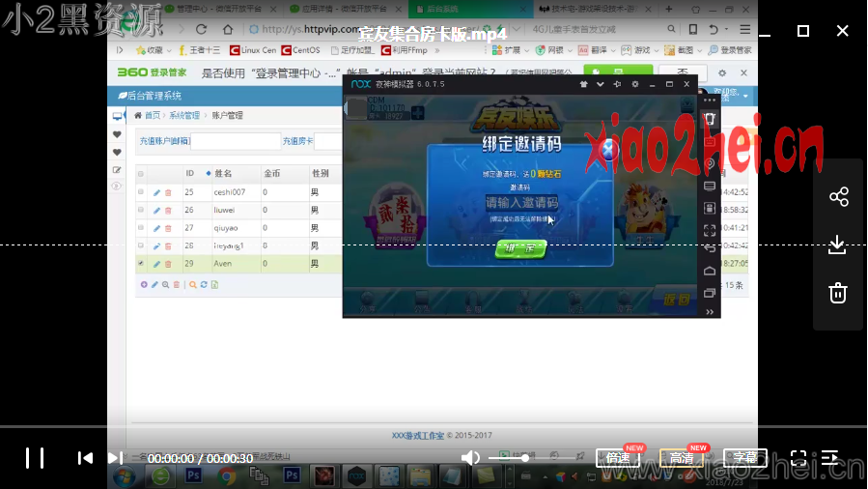Tick checkbox for ceshi007 row
The width and height of the screenshot is (868, 489).
[141, 192]
